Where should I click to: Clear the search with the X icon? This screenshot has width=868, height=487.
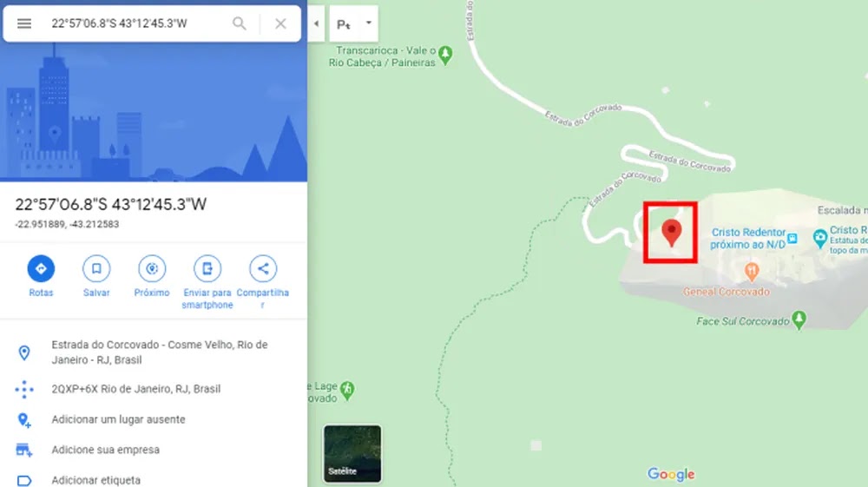point(280,23)
